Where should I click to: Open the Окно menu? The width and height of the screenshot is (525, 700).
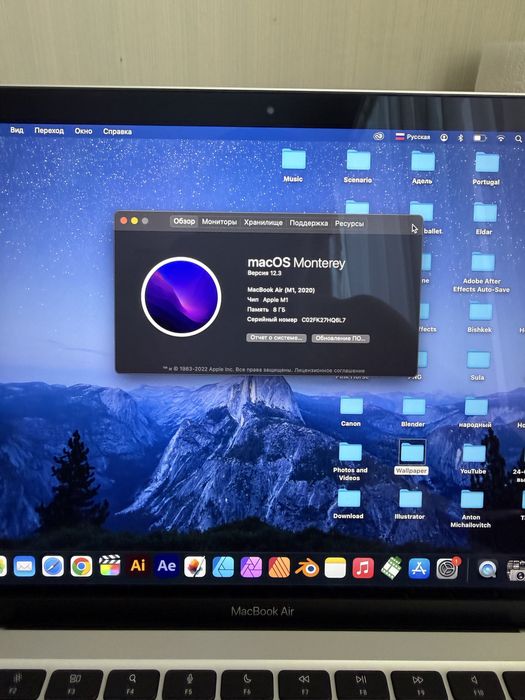83,131
